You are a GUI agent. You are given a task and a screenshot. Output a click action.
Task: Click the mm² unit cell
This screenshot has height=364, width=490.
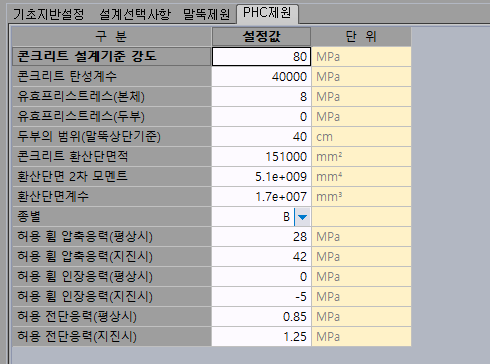[x=361, y=157]
